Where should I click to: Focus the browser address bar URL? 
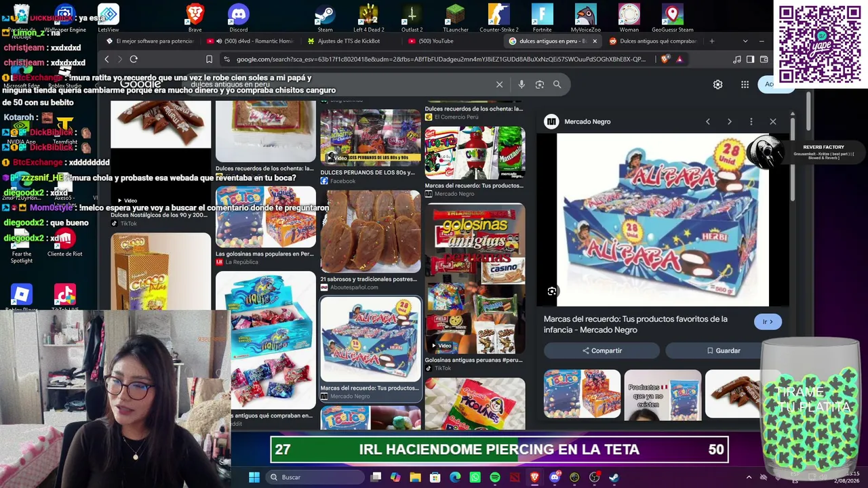(441, 60)
